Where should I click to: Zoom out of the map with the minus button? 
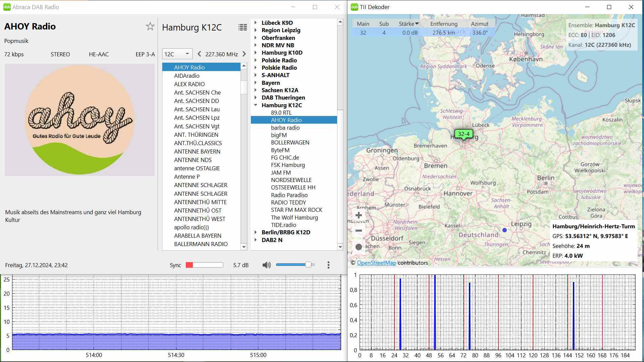click(x=359, y=231)
